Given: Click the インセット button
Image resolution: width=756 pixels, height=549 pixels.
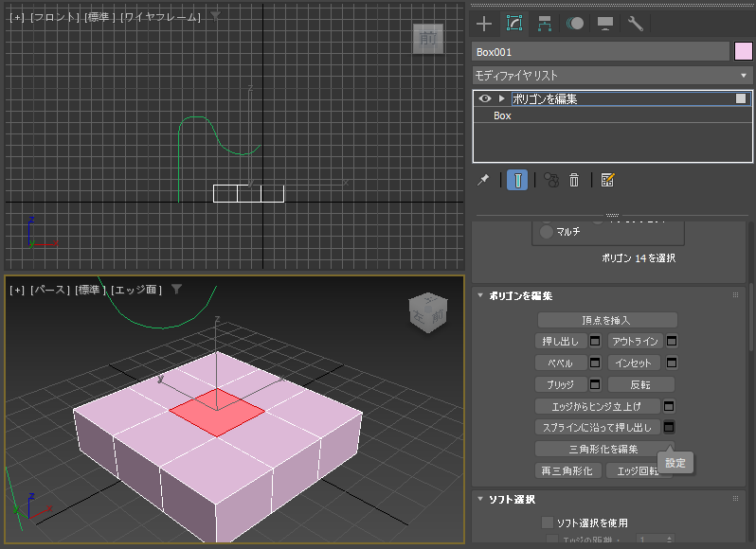Looking at the screenshot, I should pyautogui.click(x=635, y=363).
